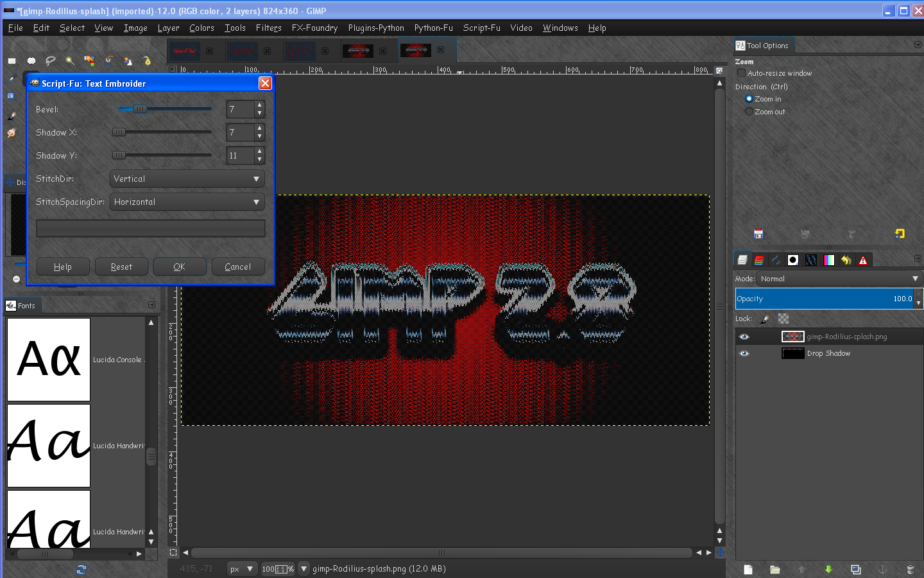Toggle lock alpha channel for layer
This screenshot has height=578, width=924.
click(x=783, y=319)
